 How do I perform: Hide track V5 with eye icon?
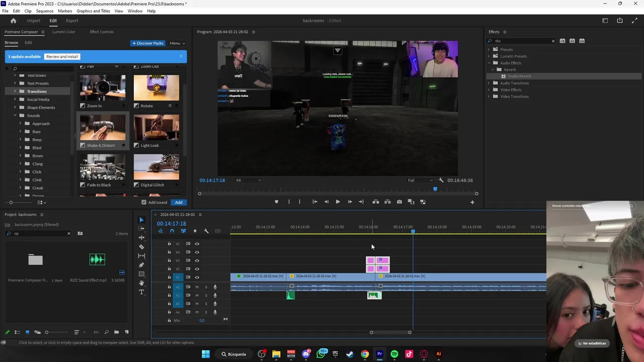pos(197,244)
